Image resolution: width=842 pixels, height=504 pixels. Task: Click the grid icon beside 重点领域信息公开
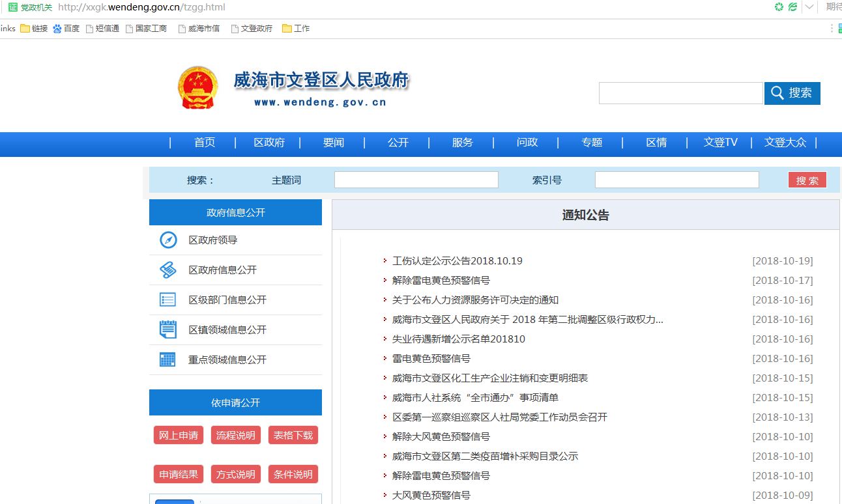pos(168,359)
